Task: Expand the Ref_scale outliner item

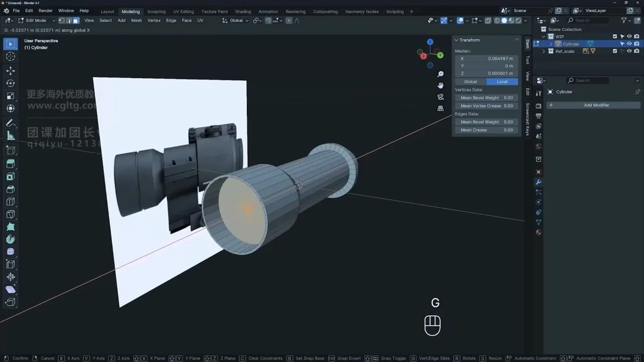Action: click(x=544, y=51)
